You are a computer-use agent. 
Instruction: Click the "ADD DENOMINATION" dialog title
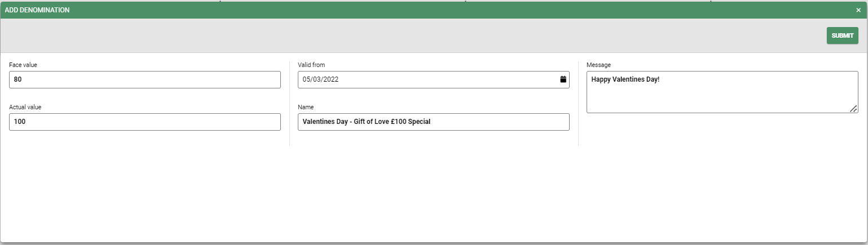click(37, 10)
